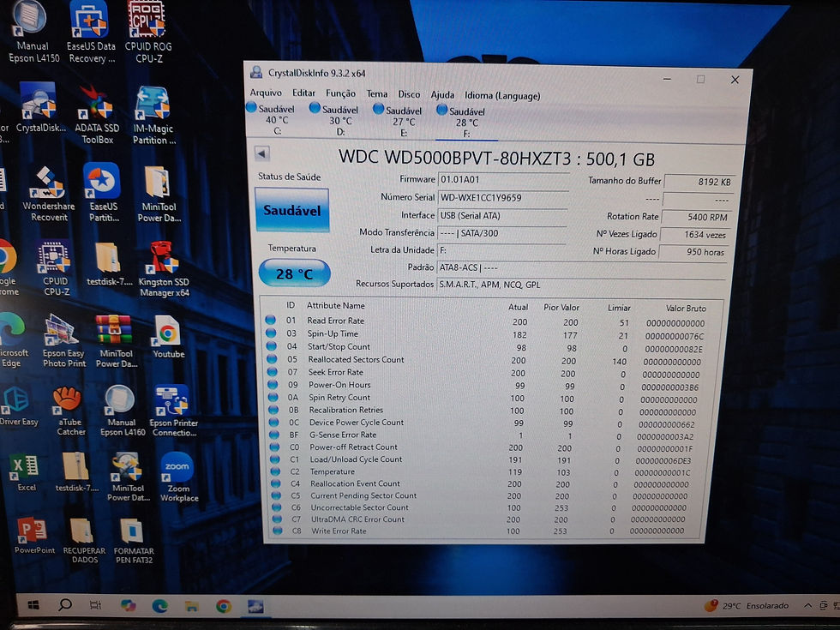Viewport: 840px width, 630px height.
Task: Open taskbar Search
Action: (x=65, y=605)
